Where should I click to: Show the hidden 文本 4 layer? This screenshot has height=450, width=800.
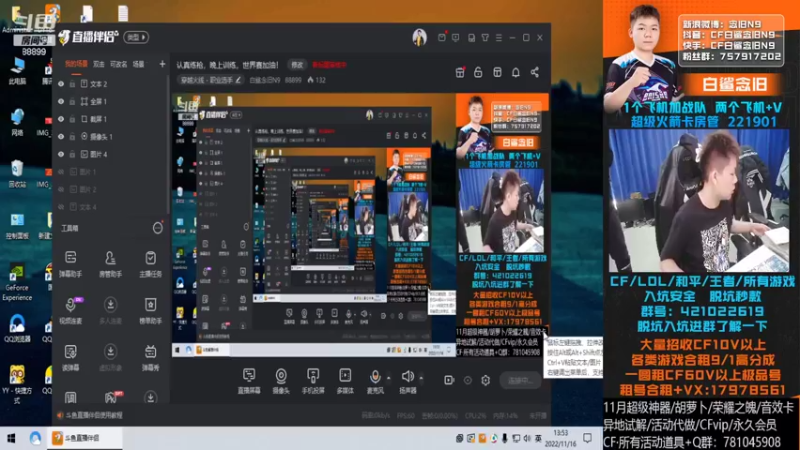tap(61, 207)
